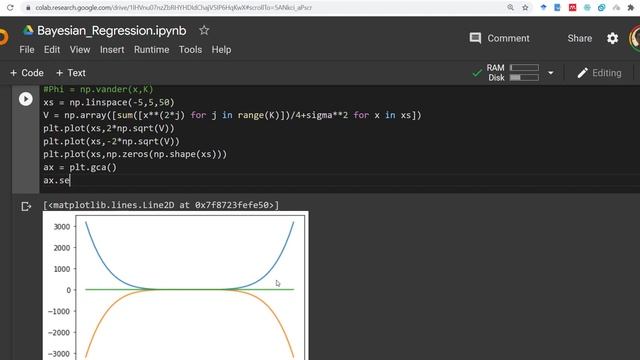Click the connected checkmark status icon
Image resolution: width=640 pixels, height=360 pixels.
click(x=477, y=73)
